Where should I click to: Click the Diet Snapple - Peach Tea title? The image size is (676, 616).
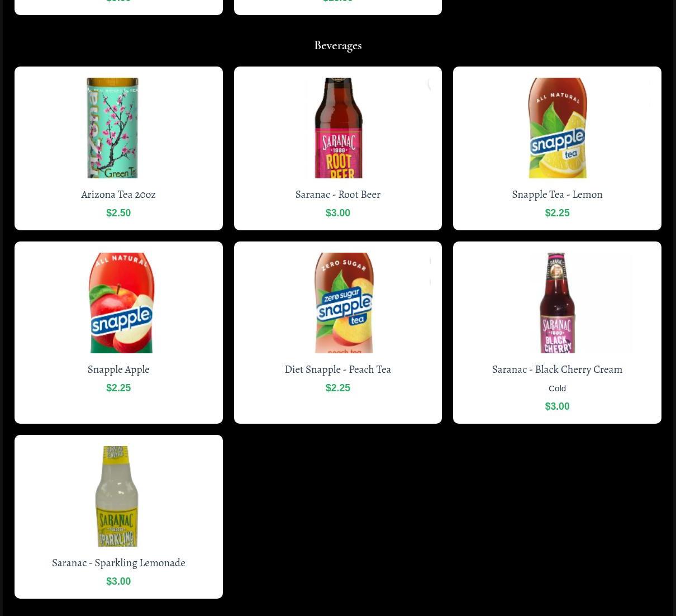338,369
